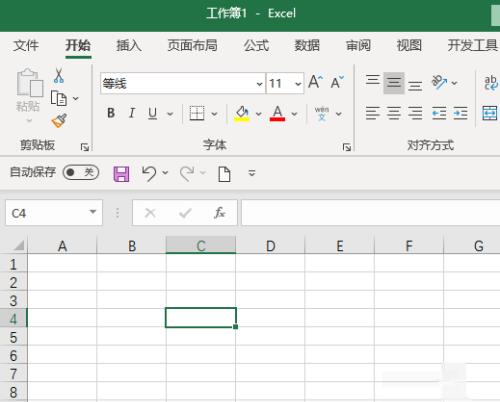Toggle Italic formatting
The image size is (500, 402).
tap(132, 113)
